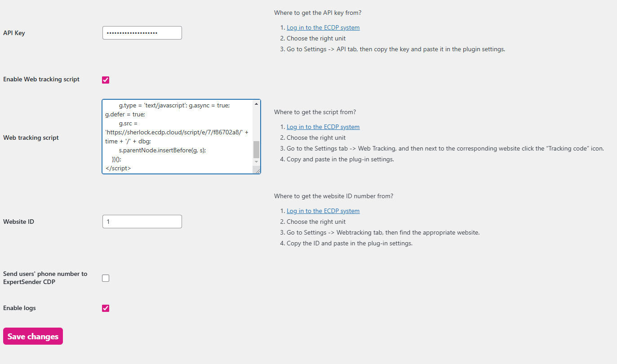Open the ECDP login link under API key instructions
This screenshot has width=617, height=364.
pyautogui.click(x=323, y=27)
